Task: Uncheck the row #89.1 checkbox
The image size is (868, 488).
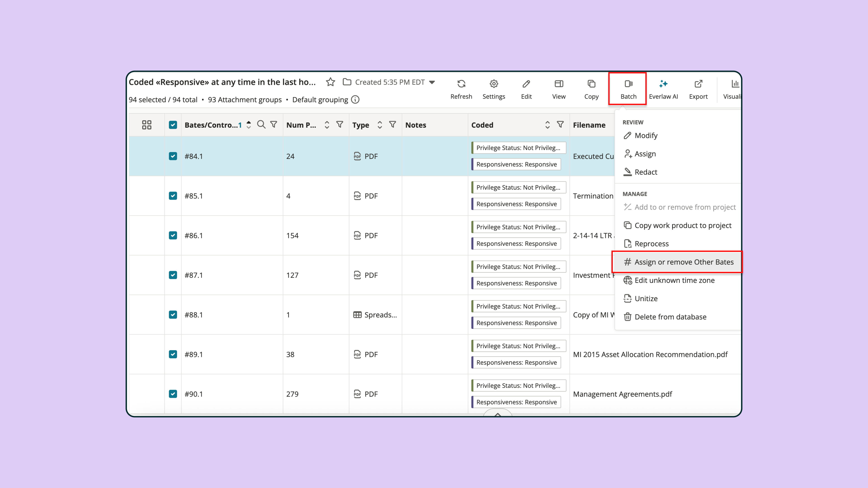Action: (173, 354)
